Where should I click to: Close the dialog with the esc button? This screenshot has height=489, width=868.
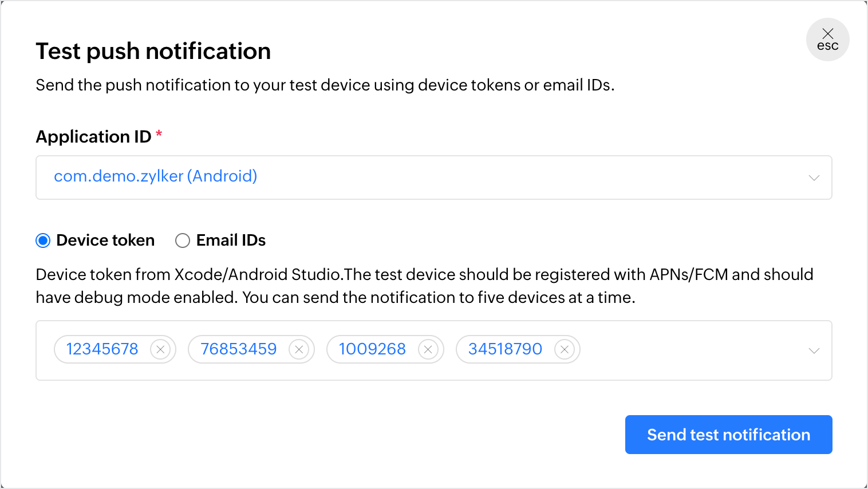click(827, 40)
